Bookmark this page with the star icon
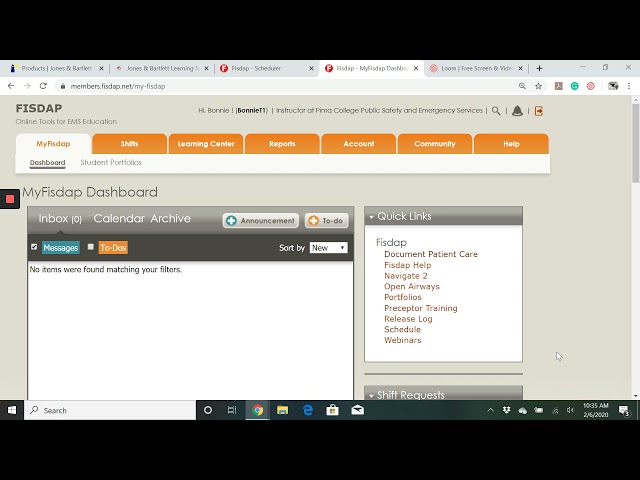 (538, 86)
